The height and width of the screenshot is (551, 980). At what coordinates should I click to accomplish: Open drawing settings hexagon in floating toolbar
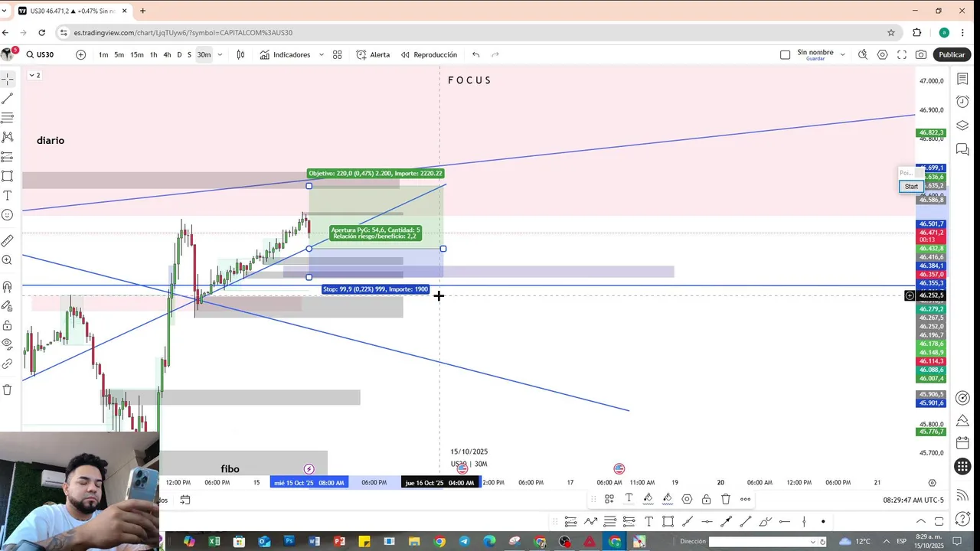[687, 499]
